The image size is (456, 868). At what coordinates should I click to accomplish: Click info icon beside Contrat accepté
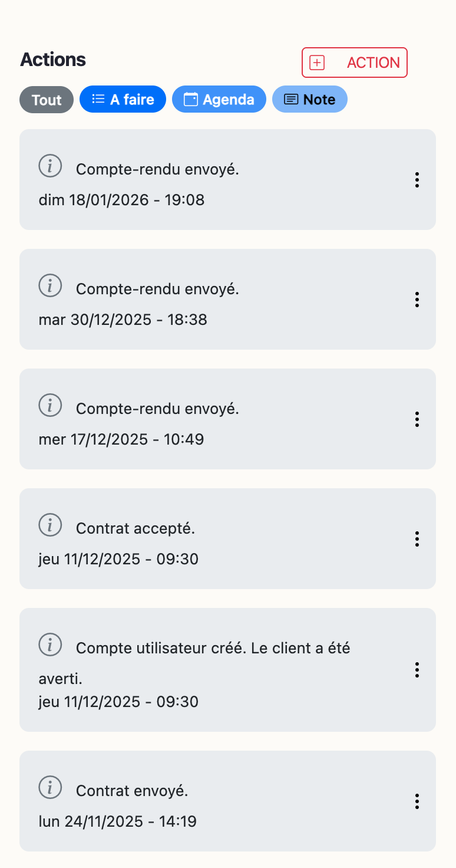50,525
